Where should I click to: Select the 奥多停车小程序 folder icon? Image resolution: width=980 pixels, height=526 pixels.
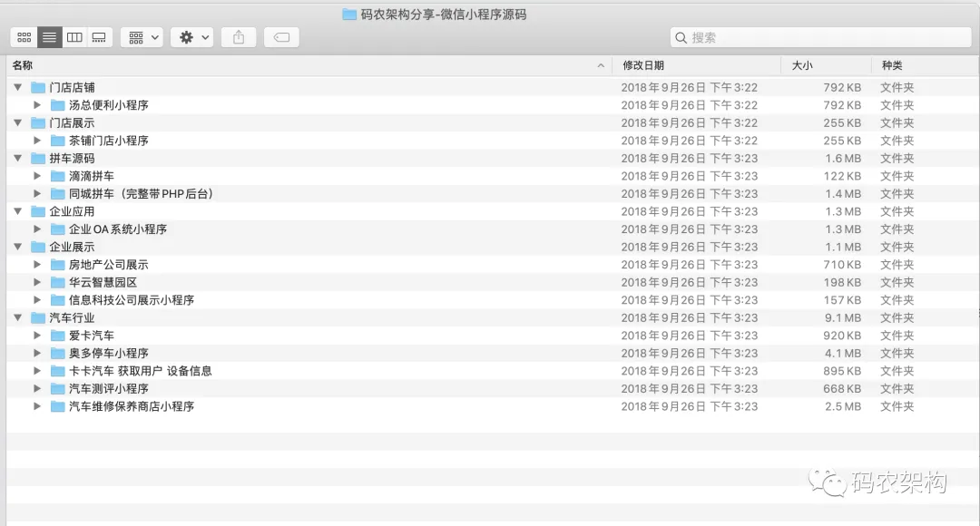[x=57, y=353]
